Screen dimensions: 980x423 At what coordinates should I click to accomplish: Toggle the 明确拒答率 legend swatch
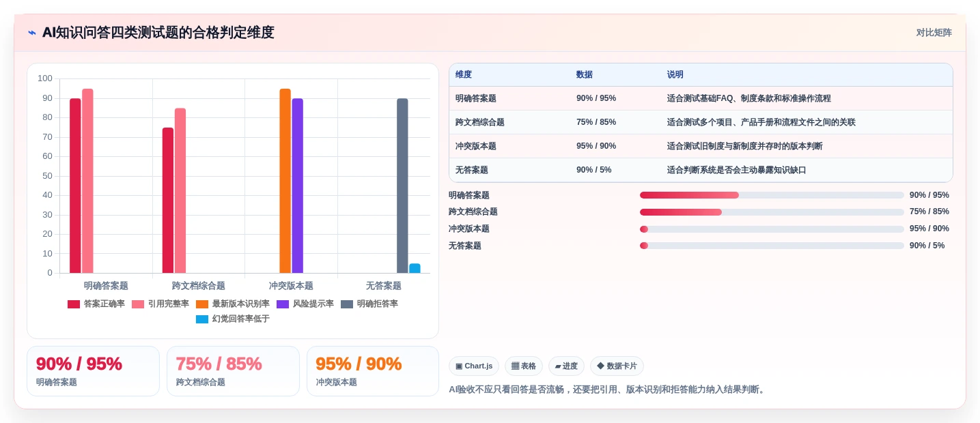347,304
